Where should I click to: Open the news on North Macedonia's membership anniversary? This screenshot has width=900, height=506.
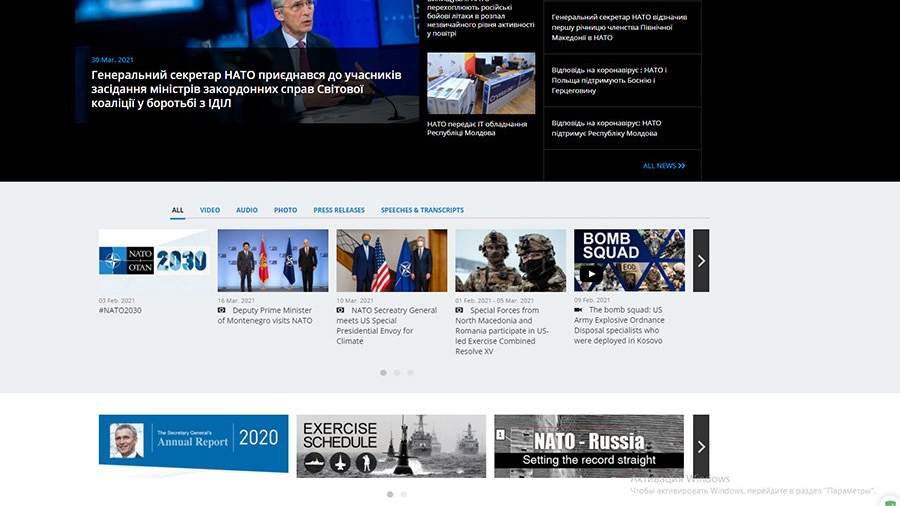(x=619, y=28)
